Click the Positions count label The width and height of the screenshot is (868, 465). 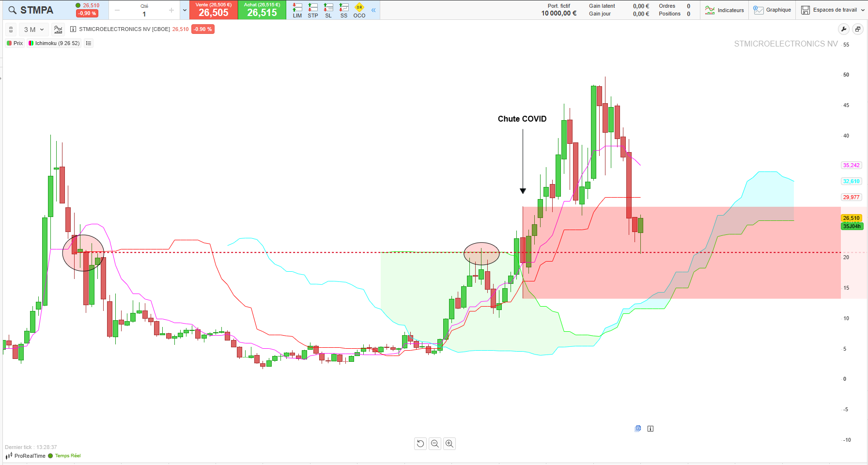tap(670, 14)
